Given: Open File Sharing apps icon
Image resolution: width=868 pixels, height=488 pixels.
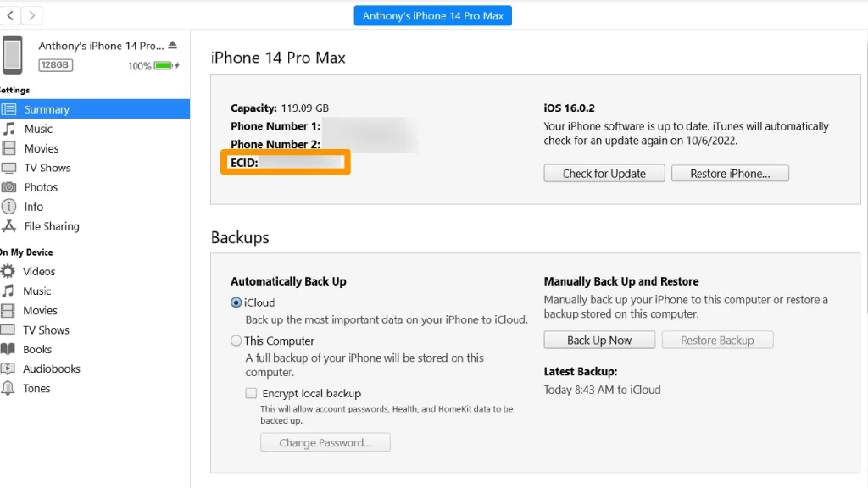Looking at the screenshot, I should tap(8, 225).
